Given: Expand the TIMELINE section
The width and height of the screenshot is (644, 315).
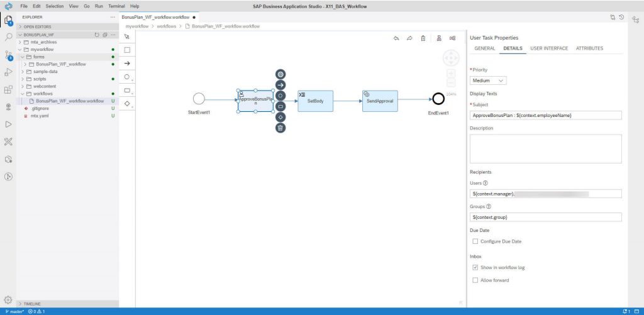Looking at the screenshot, I should 68,304.
